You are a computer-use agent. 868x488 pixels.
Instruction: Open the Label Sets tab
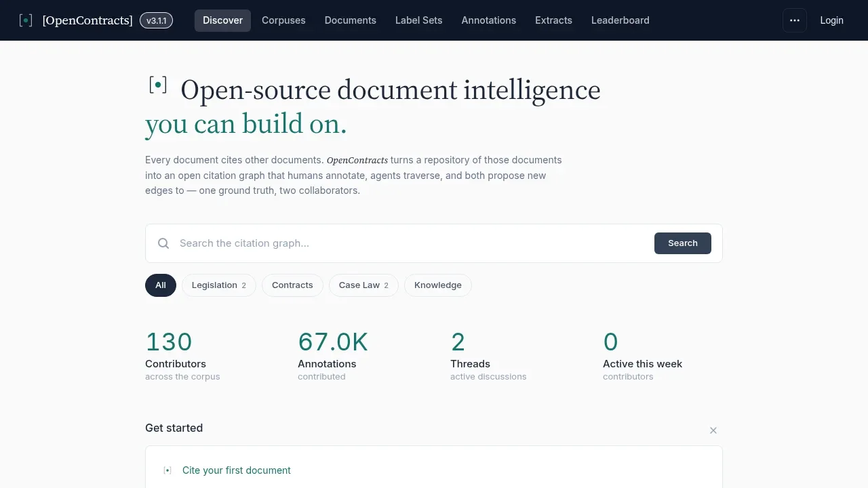pyautogui.click(x=419, y=20)
